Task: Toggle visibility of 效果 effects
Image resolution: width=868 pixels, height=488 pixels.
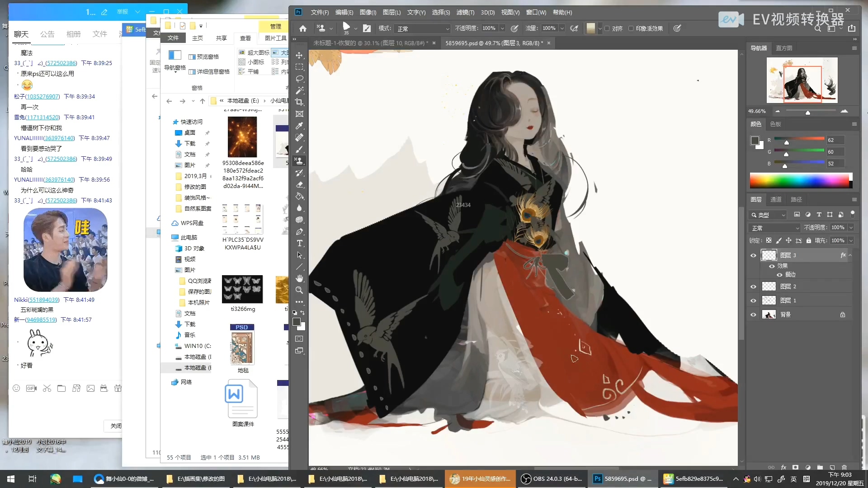Action: [772, 266]
